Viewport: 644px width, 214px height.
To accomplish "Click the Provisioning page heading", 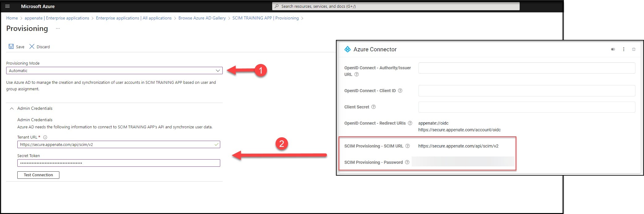I will [x=27, y=28].
